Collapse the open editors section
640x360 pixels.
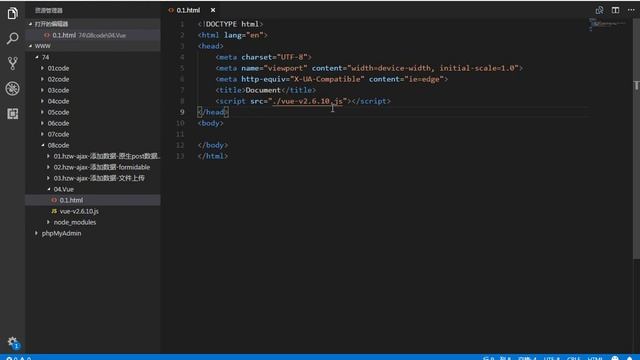pos(30,24)
